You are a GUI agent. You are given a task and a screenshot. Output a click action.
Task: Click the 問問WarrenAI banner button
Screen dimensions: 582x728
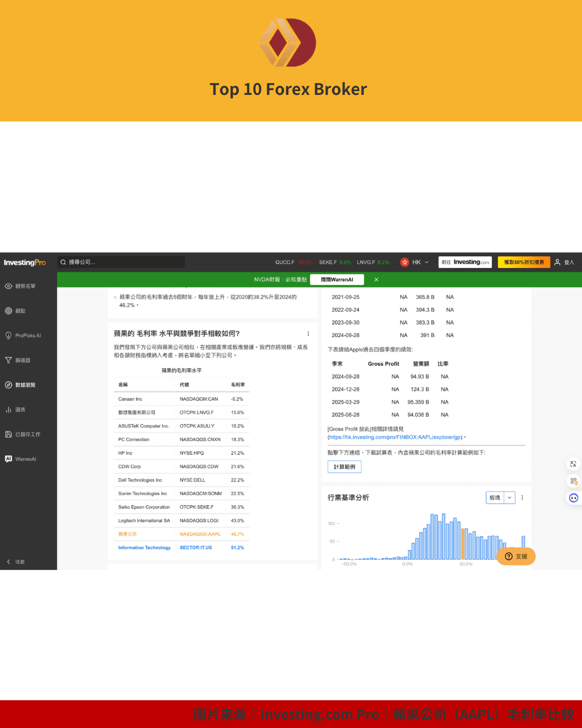[337, 279]
